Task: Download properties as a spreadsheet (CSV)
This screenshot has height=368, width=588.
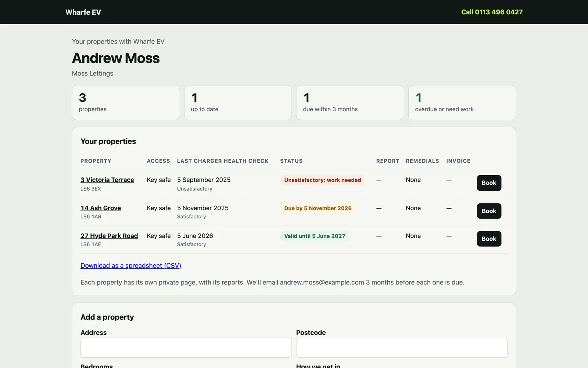Action: (131, 265)
